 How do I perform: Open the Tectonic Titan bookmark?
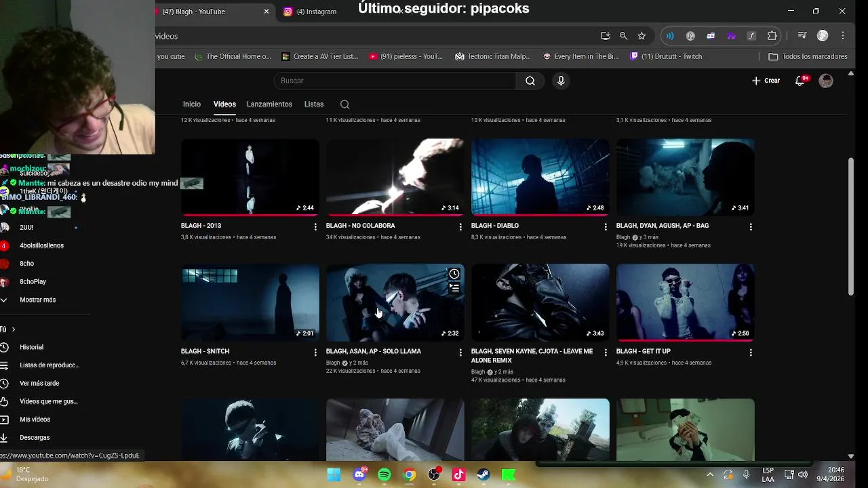[x=493, y=56]
